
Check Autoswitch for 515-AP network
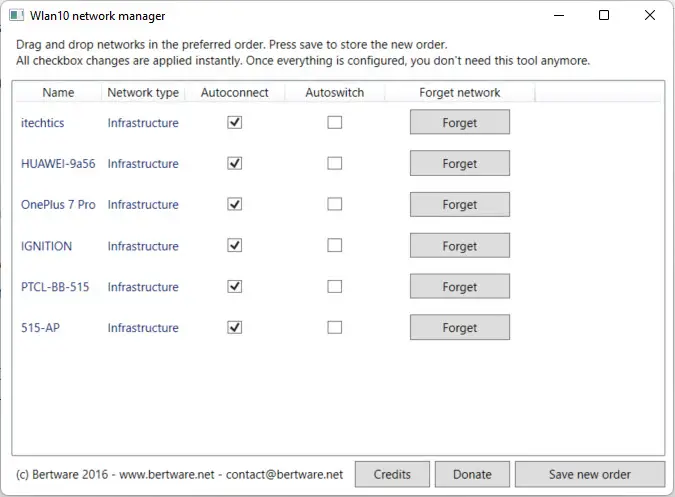coord(335,327)
